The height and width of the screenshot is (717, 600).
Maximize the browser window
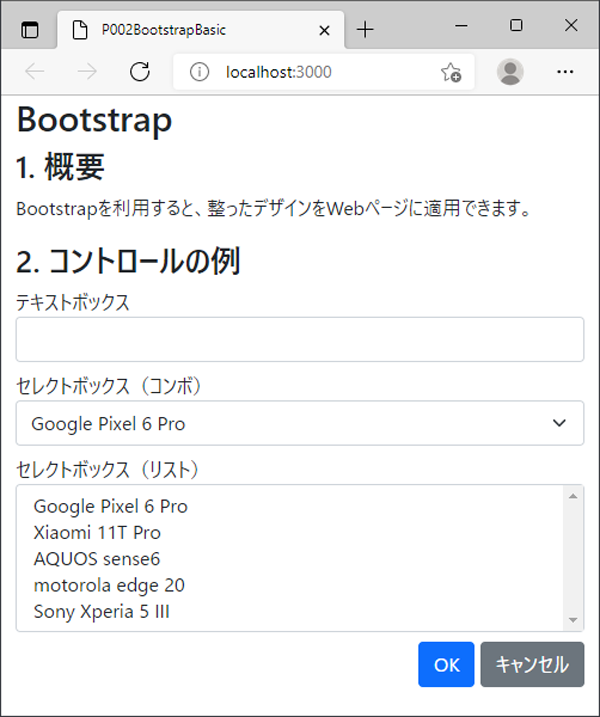516,25
